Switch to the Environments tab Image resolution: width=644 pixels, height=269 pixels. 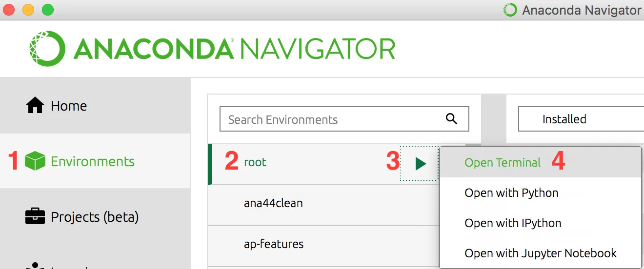pyautogui.click(x=93, y=161)
